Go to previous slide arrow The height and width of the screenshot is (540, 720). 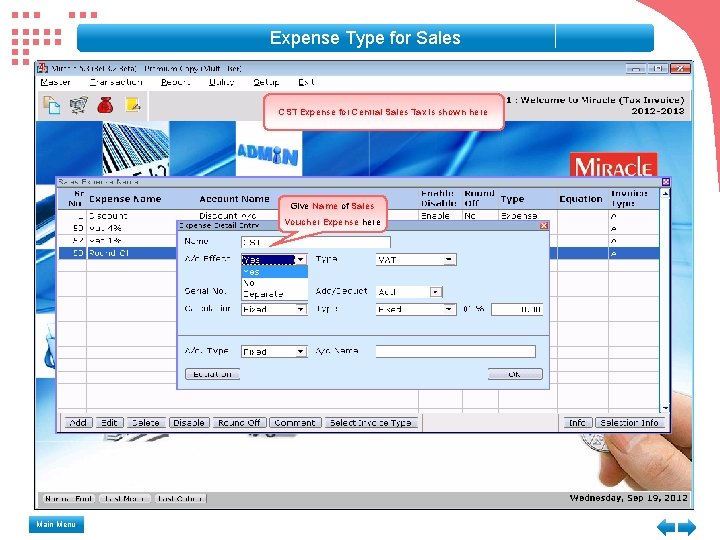[666, 527]
